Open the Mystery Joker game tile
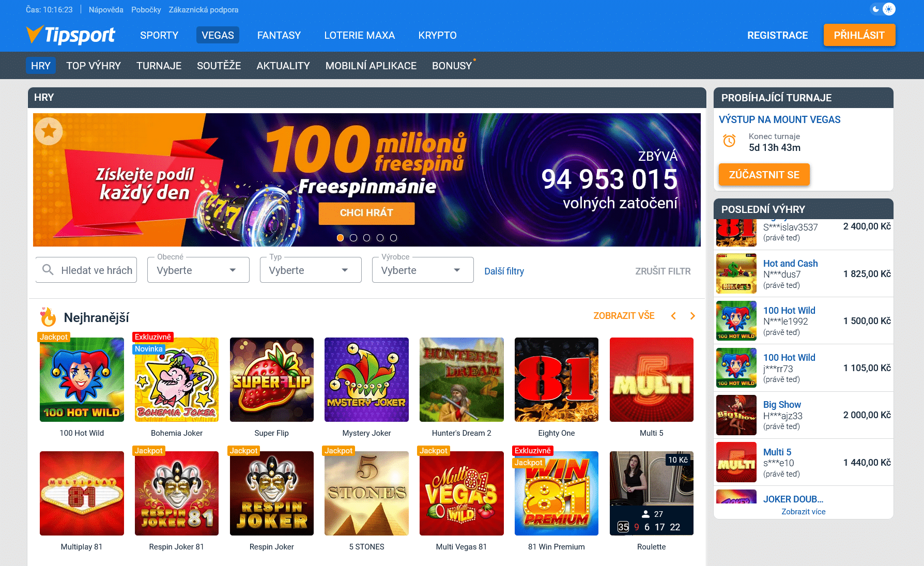924x566 pixels. (366, 379)
